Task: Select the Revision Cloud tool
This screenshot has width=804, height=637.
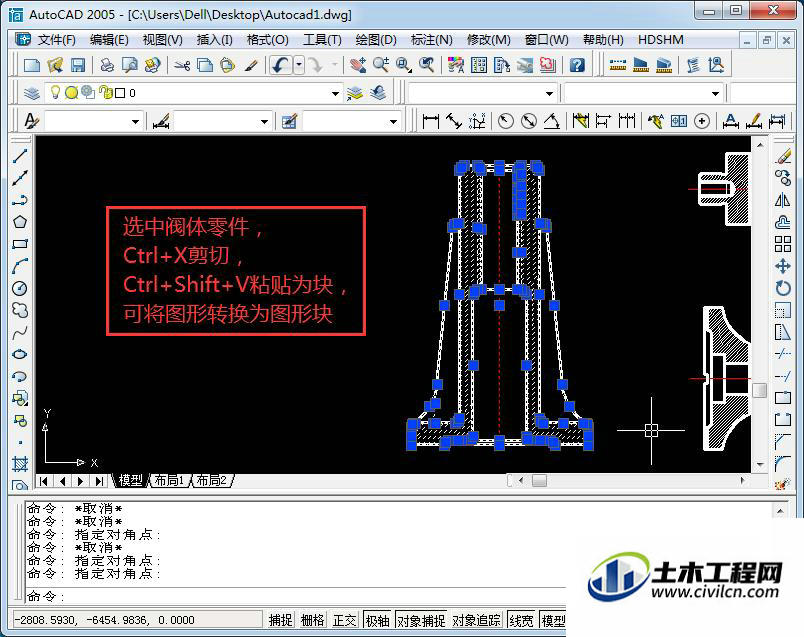Action: 20,310
